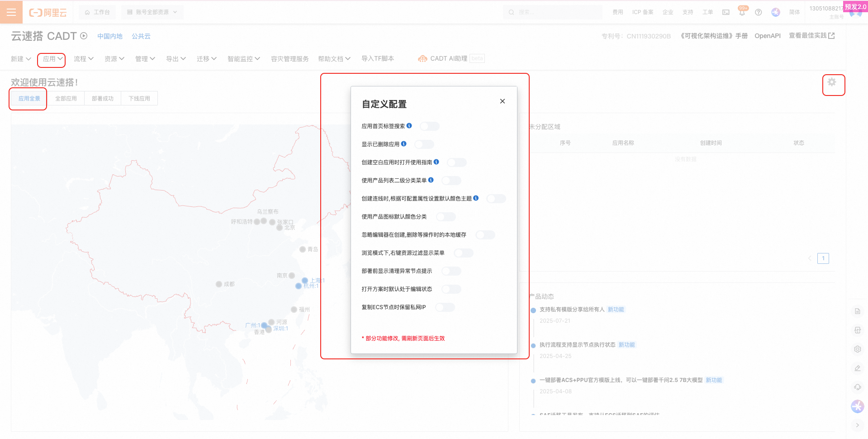
Task: Click the 公共云 link
Action: click(x=141, y=36)
